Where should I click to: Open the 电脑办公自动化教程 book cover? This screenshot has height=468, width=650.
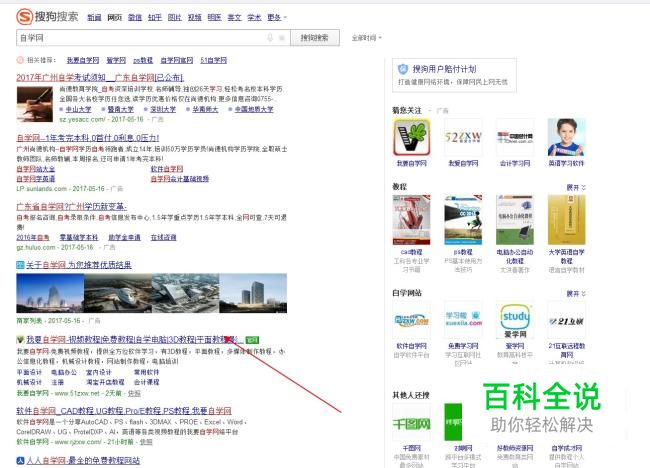pyautogui.click(x=515, y=220)
